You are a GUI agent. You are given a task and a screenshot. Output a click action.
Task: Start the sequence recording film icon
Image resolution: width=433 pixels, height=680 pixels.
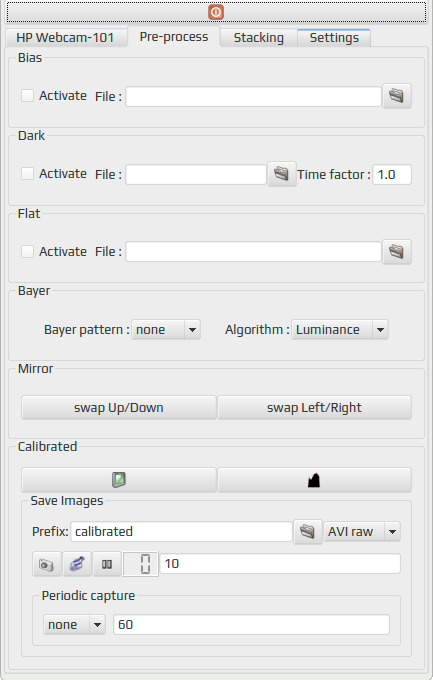click(77, 564)
